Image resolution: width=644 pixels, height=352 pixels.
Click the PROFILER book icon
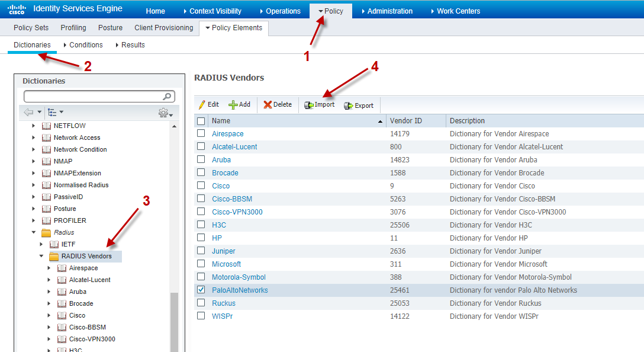[46, 221]
